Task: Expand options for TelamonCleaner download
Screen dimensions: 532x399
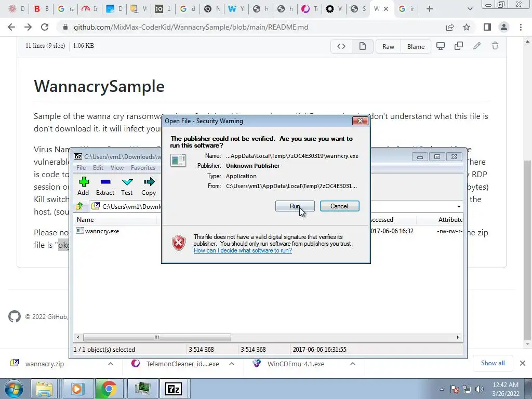Action: pyautogui.click(x=232, y=364)
